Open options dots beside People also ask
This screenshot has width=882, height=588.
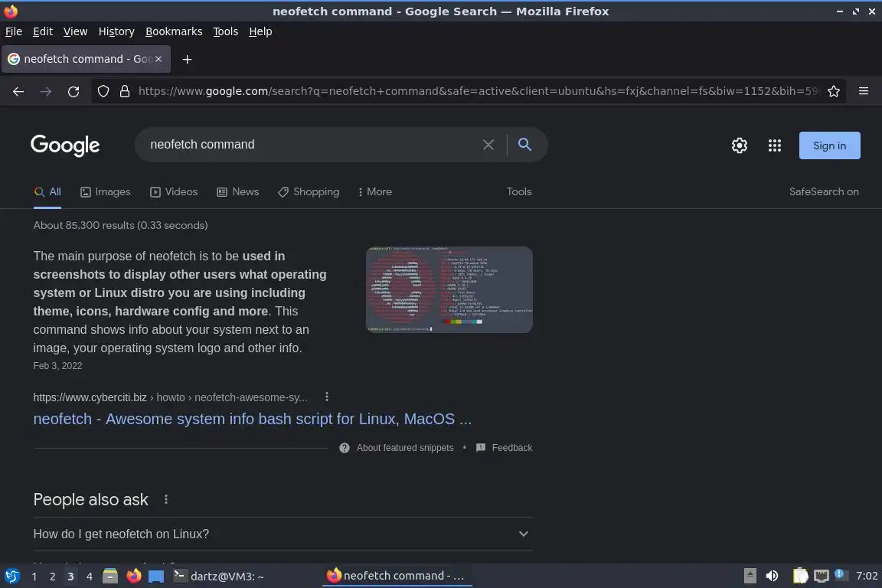pos(166,499)
